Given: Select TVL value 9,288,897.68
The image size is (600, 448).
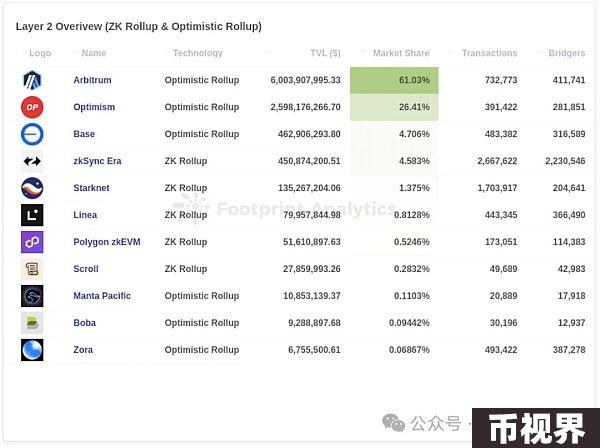Looking at the screenshot, I should 314,323.
